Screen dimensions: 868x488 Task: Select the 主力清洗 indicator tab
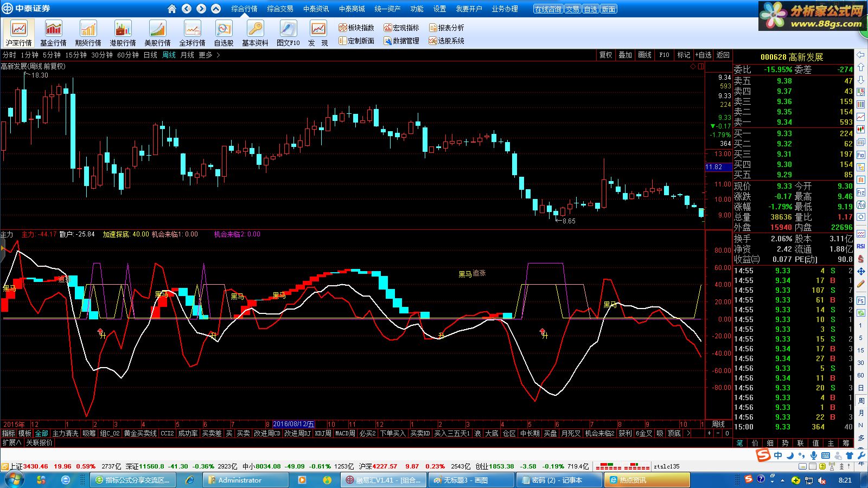65,433
